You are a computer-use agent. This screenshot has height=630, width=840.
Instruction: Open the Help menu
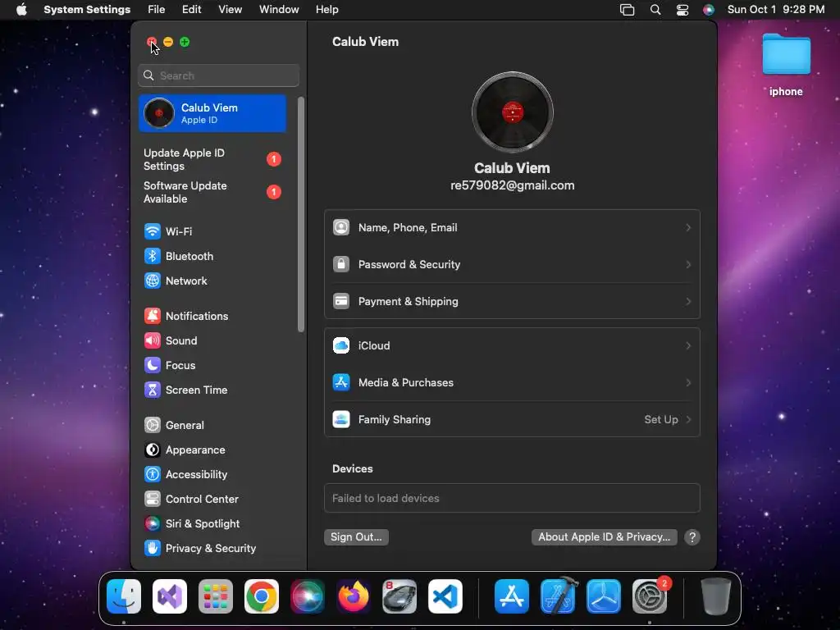[x=326, y=10]
